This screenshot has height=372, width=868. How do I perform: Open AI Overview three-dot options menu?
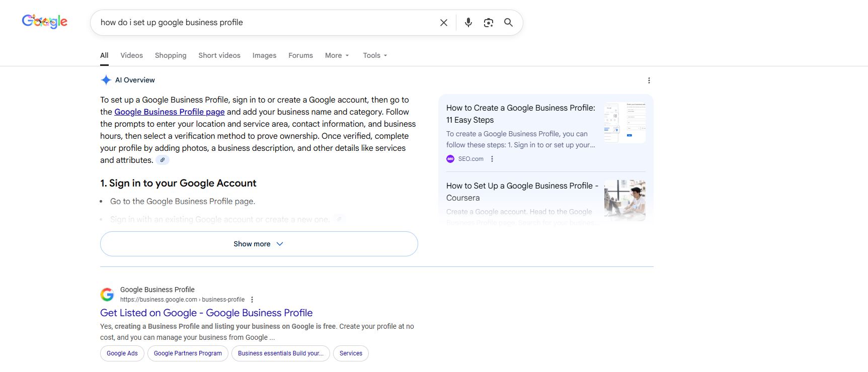click(x=649, y=80)
